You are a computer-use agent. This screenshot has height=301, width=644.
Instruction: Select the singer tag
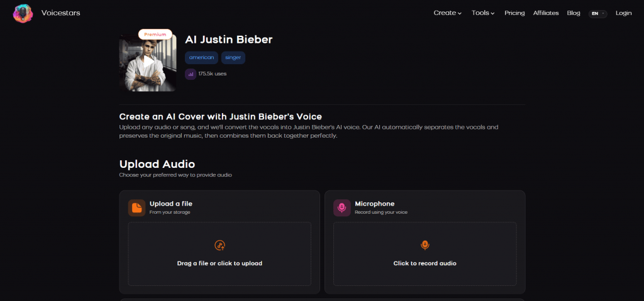click(233, 57)
